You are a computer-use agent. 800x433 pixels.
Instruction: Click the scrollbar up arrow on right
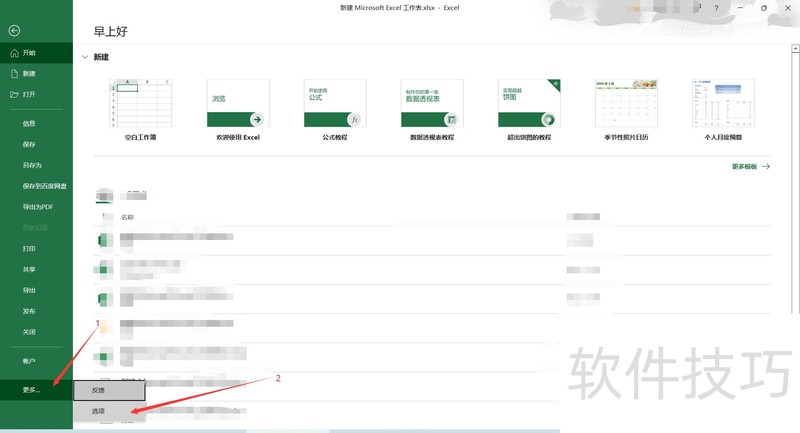click(x=795, y=48)
